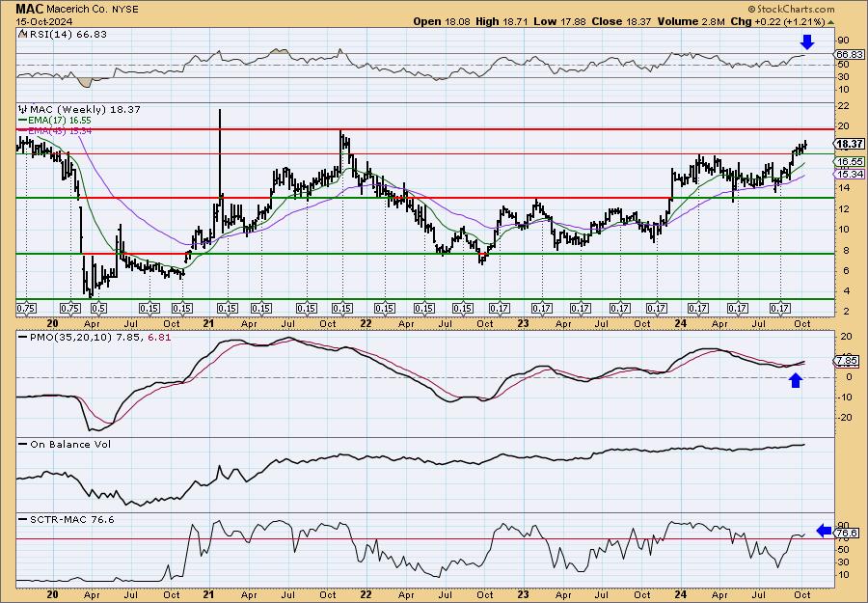The width and height of the screenshot is (868, 603).
Task: Click the 15.34 EMA tag on the price axis
Action: 850,174
